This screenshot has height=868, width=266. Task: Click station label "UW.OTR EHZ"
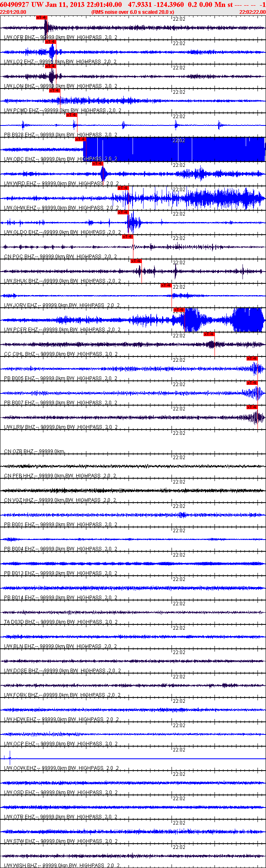tap(19, 817)
